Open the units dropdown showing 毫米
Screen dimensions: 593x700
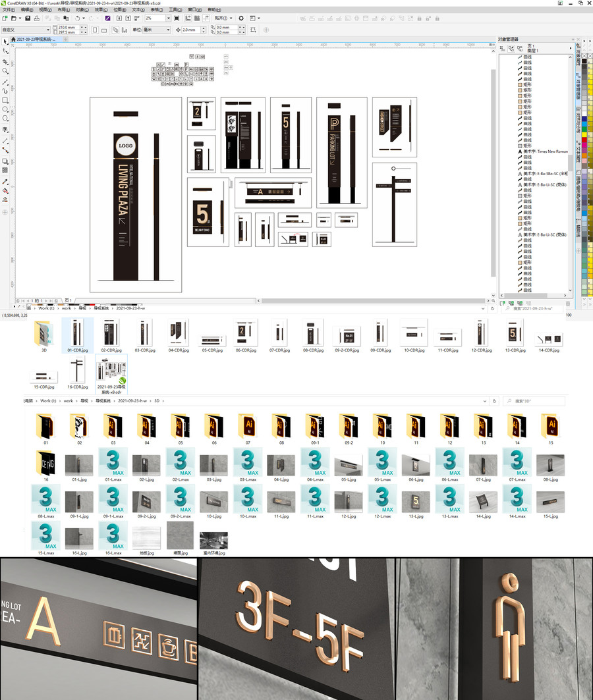(x=157, y=30)
